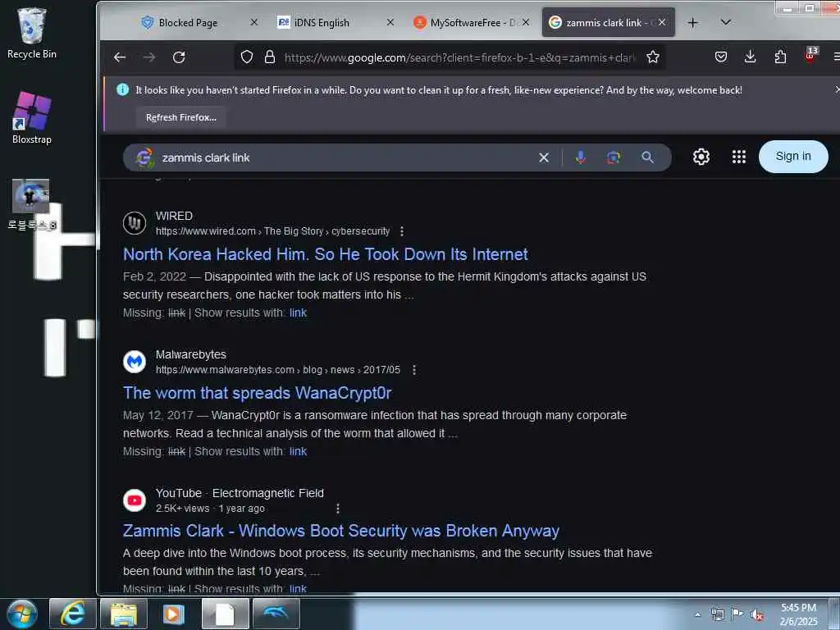Clear the Google search box with X
This screenshot has width=840, height=630.
[x=544, y=157]
